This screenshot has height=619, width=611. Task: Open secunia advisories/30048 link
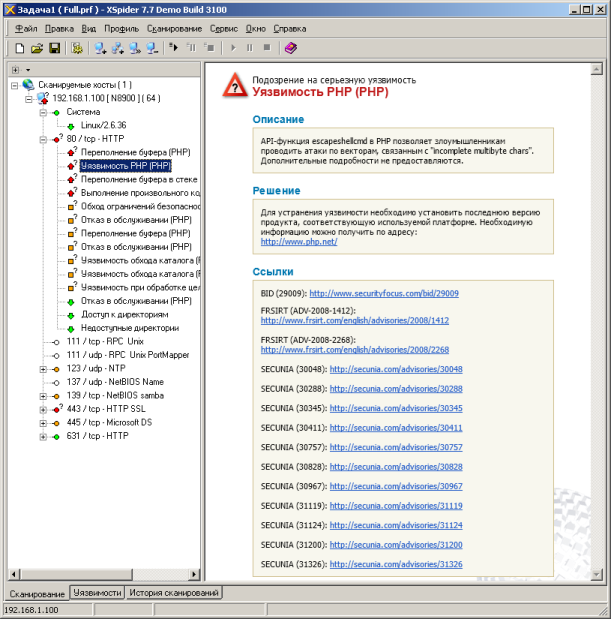tap(396, 369)
